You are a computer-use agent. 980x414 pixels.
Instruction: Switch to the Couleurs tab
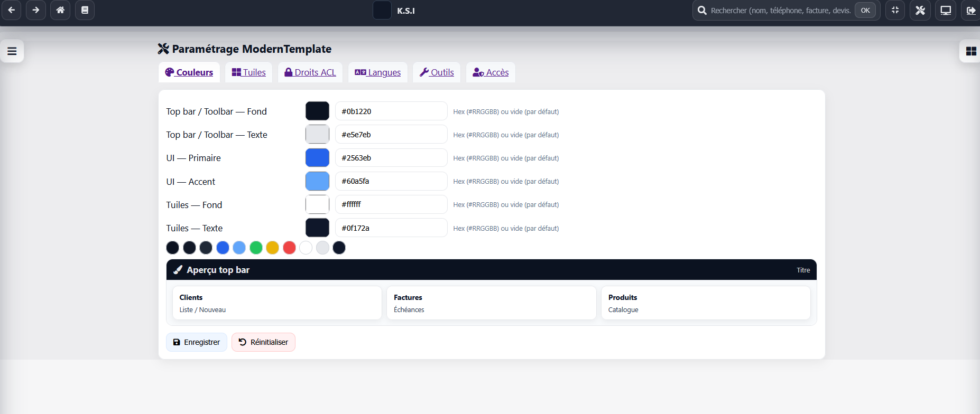coord(189,72)
